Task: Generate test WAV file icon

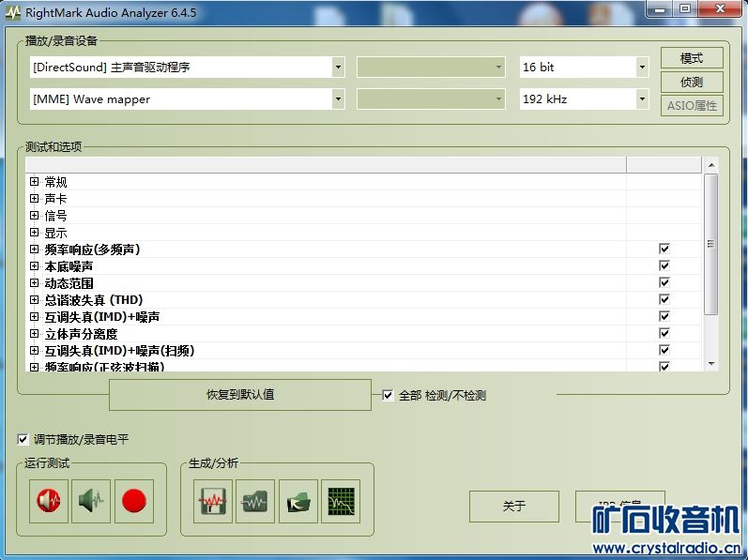Action: [x=213, y=501]
